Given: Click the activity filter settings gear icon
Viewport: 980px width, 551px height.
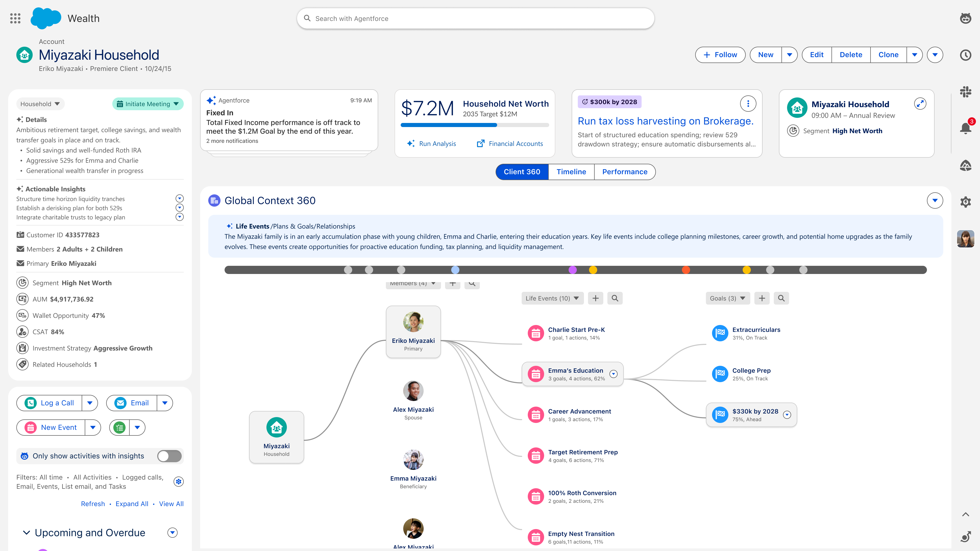Looking at the screenshot, I should [178, 481].
